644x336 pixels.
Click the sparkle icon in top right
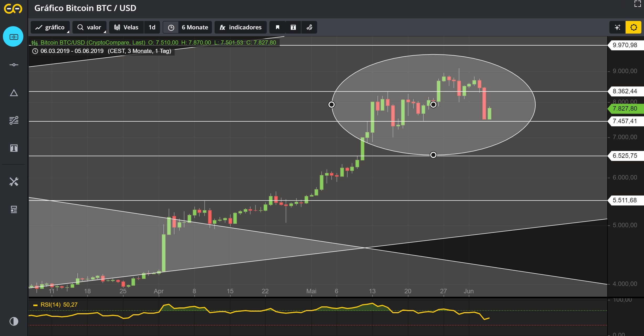pos(617,27)
